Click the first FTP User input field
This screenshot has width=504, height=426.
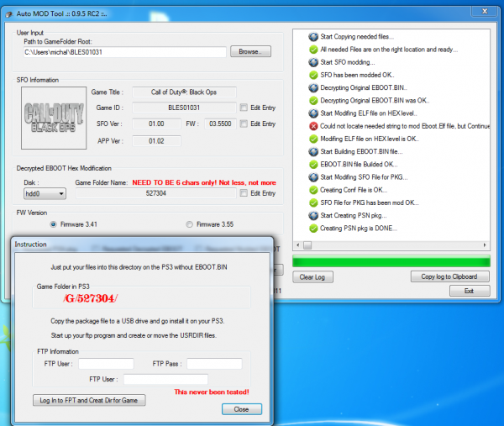(x=106, y=364)
